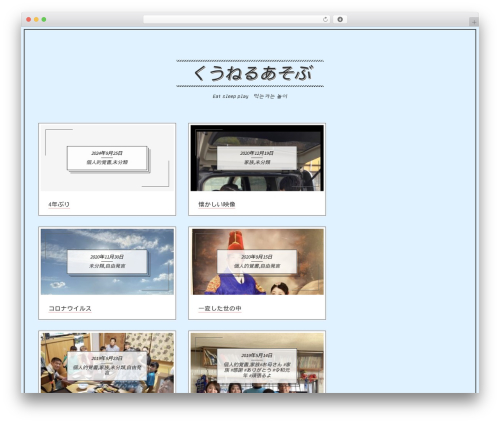Click the date label 2020年11月30日
The height and width of the screenshot is (423, 500).
(x=107, y=257)
